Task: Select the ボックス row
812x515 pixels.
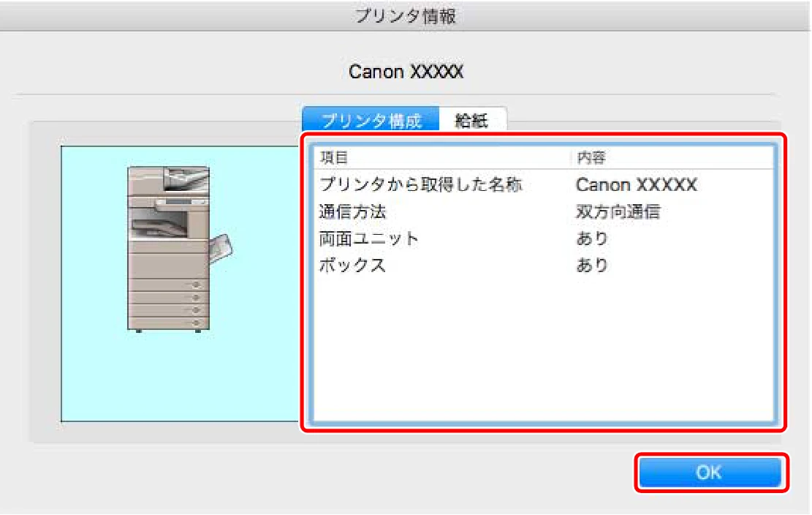Action: coord(544,266)
